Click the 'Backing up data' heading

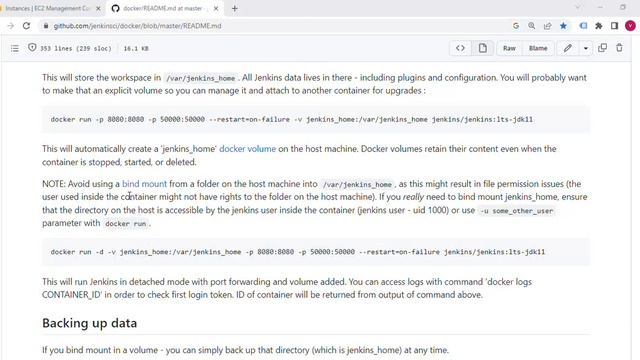point(89,323)
